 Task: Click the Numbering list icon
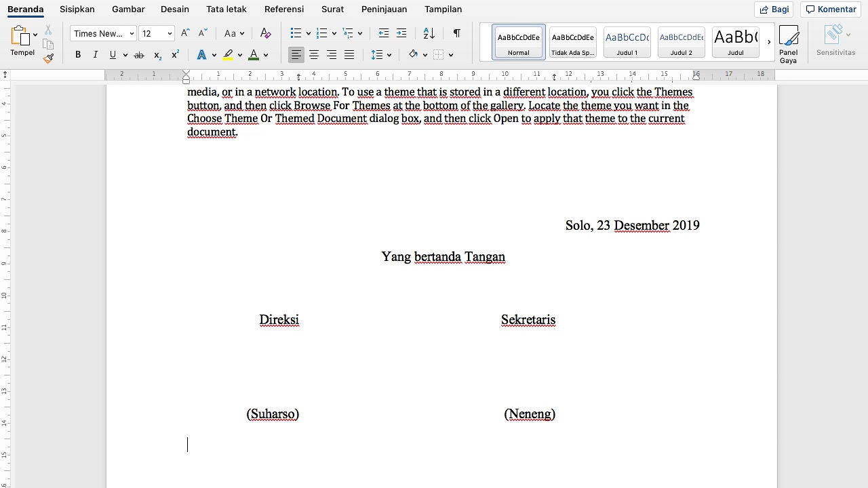point(322,33)
